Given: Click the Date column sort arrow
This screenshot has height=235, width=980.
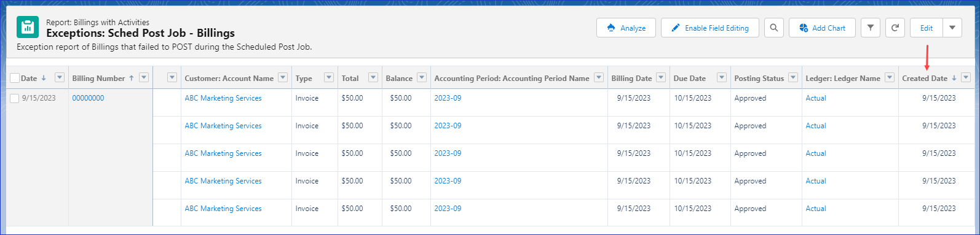Looking at the screenshot, I should (44, 78).
